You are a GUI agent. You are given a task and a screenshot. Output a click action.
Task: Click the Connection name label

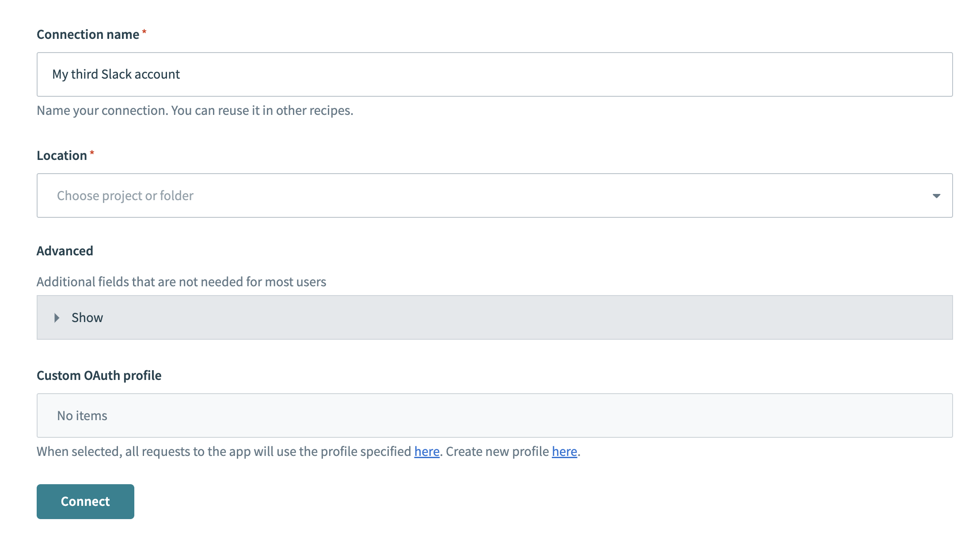[87, 34]
